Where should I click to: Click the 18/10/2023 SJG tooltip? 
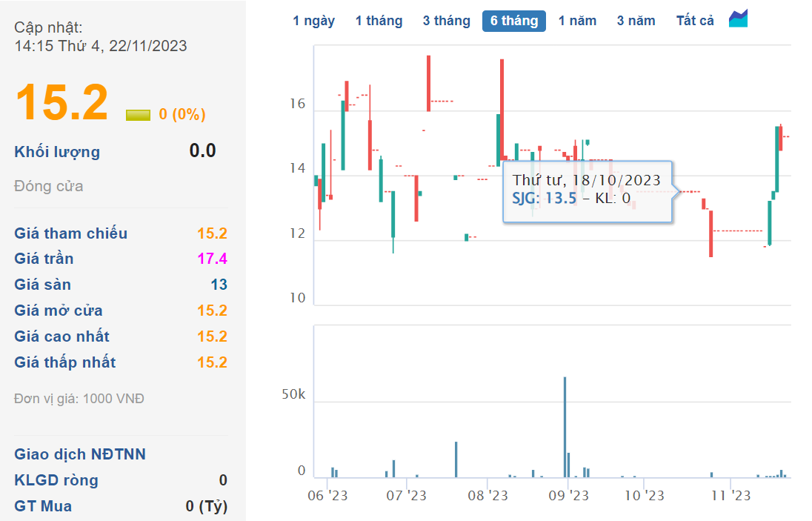point(587,190)
